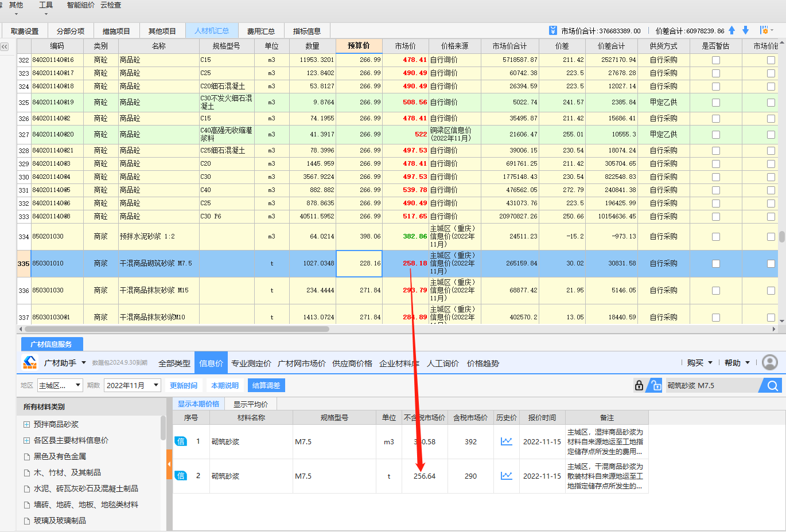Click the document icon beside 玻璃及玻璃制品
The height and width of the screenshot is (532, 786).
pyautogui.click(x=26, y=521)
